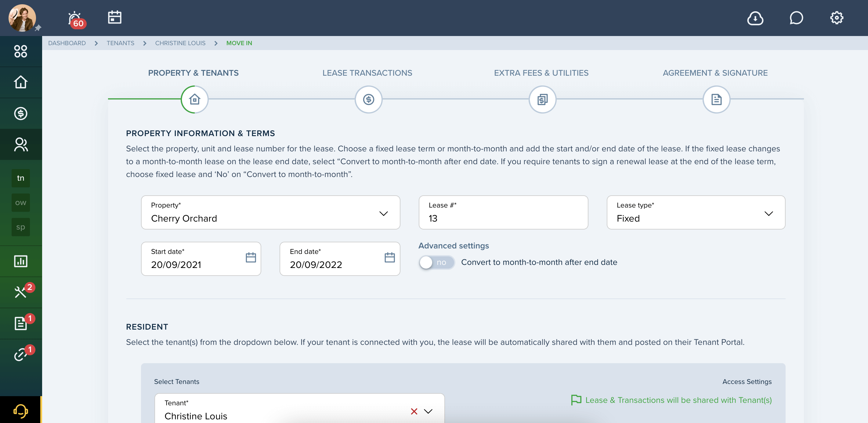This screenshot has width=868, height=423.
Task: Switch to Lease Transactions step tab
Action: 367,73
